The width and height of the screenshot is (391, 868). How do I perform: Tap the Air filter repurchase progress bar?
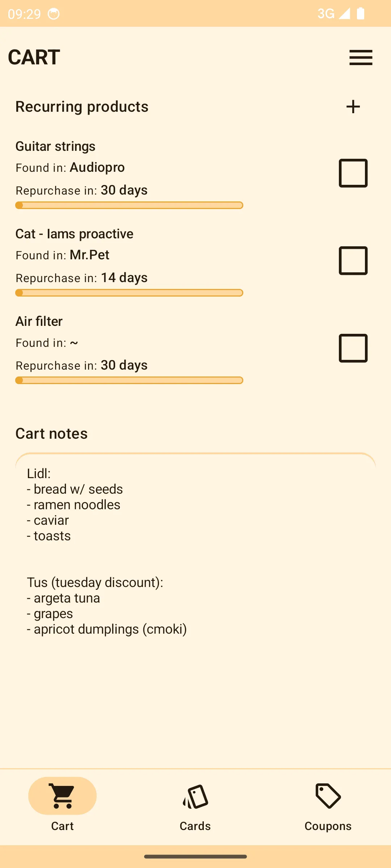click(129, 380)
